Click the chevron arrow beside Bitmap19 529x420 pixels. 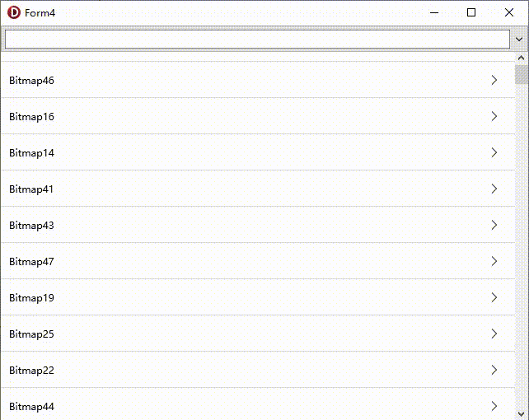(494, 297)
